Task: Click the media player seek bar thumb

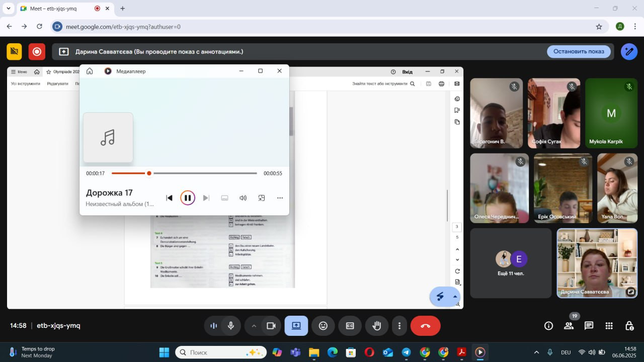Action: (149, 173)
